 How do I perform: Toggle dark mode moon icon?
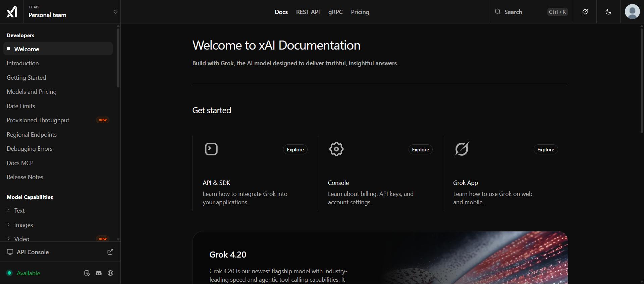[608, 12]
